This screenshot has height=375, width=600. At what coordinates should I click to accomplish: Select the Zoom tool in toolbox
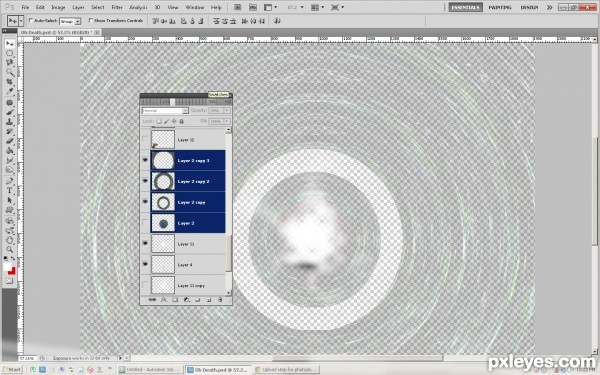coord(10,249)
